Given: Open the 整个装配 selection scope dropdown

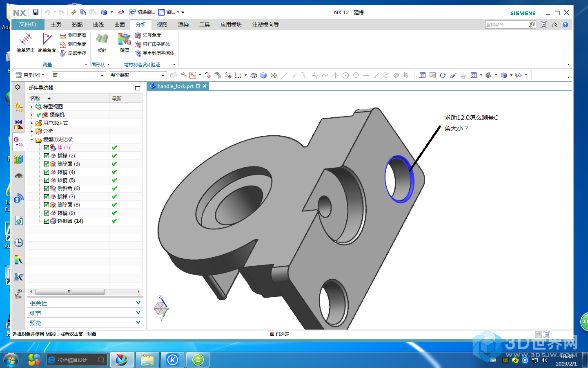Looking at the screenshot, I should pos(138,75).
